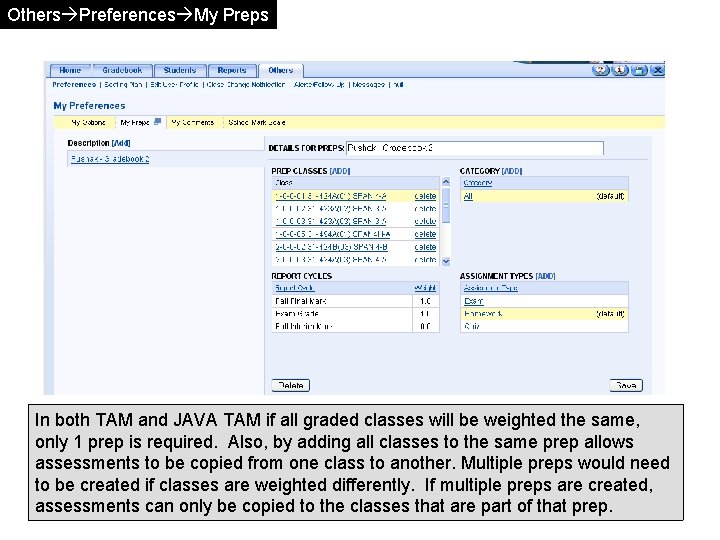
Task: Open the Messages submenu link
Action: click(x=369, y=84)
